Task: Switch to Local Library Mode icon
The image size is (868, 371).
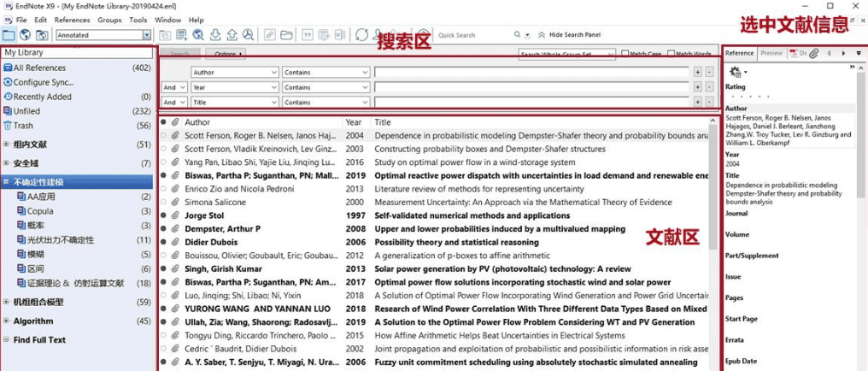Action: point(9,35)
